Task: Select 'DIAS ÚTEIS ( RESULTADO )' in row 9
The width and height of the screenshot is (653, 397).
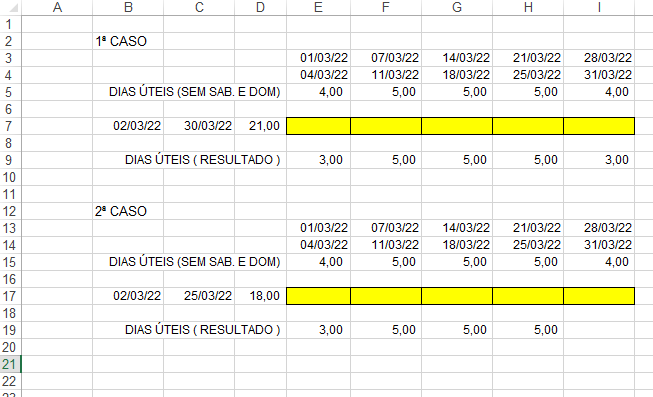Action: 202,160
